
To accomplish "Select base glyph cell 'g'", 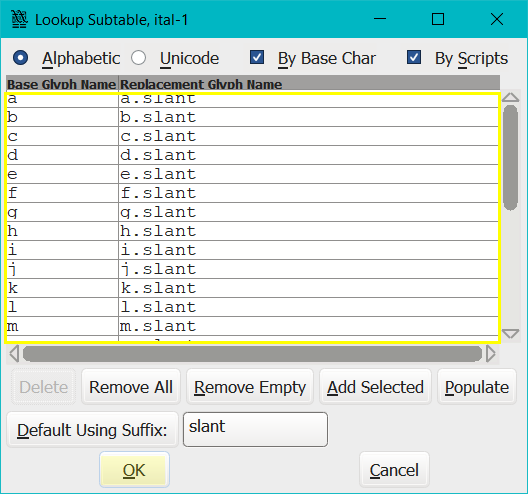I will [x=62, y=212].
